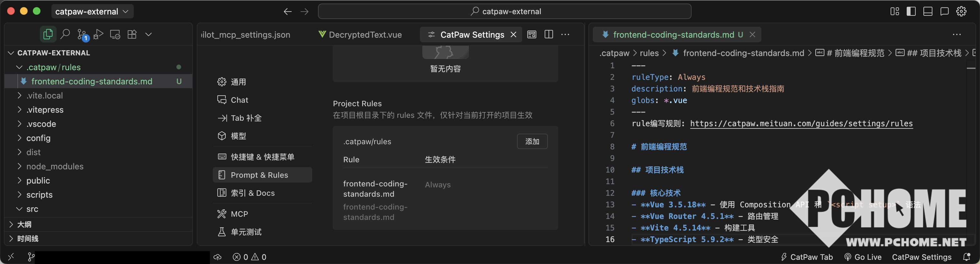Click the catpaw-external search field
The height and width of the screenshot is (264, 980).
[x=504, y=11]
